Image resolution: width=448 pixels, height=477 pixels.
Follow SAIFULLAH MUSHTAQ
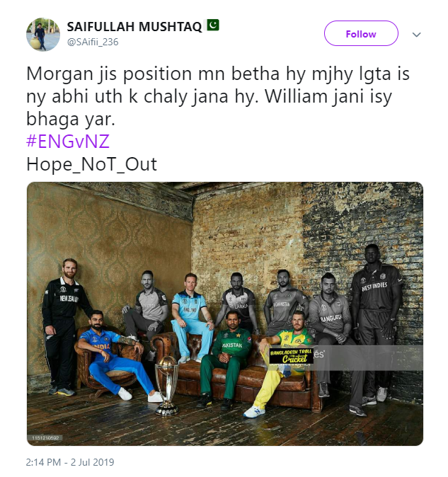pyautogui.click(x=361, y=33)
